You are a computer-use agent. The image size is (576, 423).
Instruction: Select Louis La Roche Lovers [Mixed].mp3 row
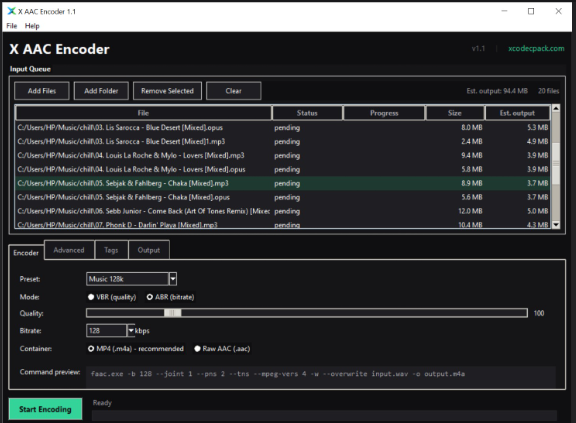(x=282, y=155)
